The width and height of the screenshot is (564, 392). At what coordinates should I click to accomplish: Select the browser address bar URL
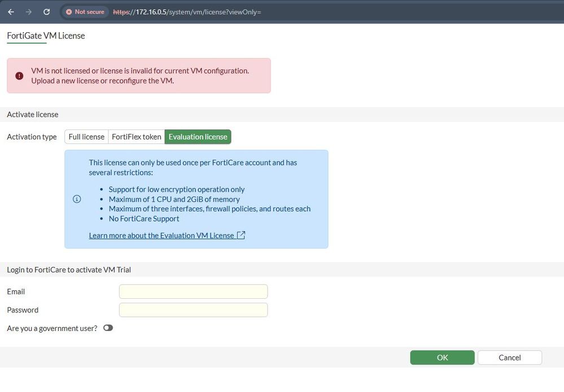(192, 11)
